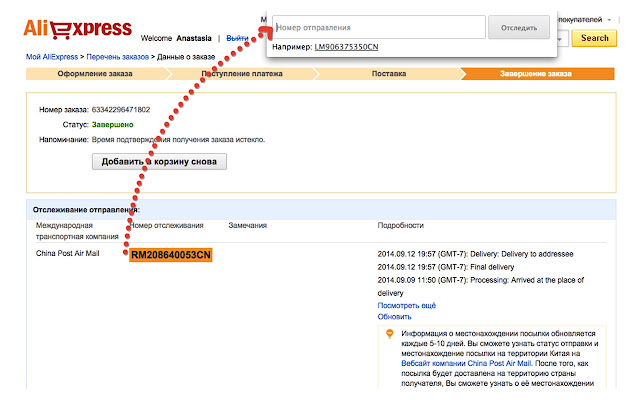Screen dimensions: 640x400
Task: Select the Оформление заказа step tab
Action: point(95,74)
